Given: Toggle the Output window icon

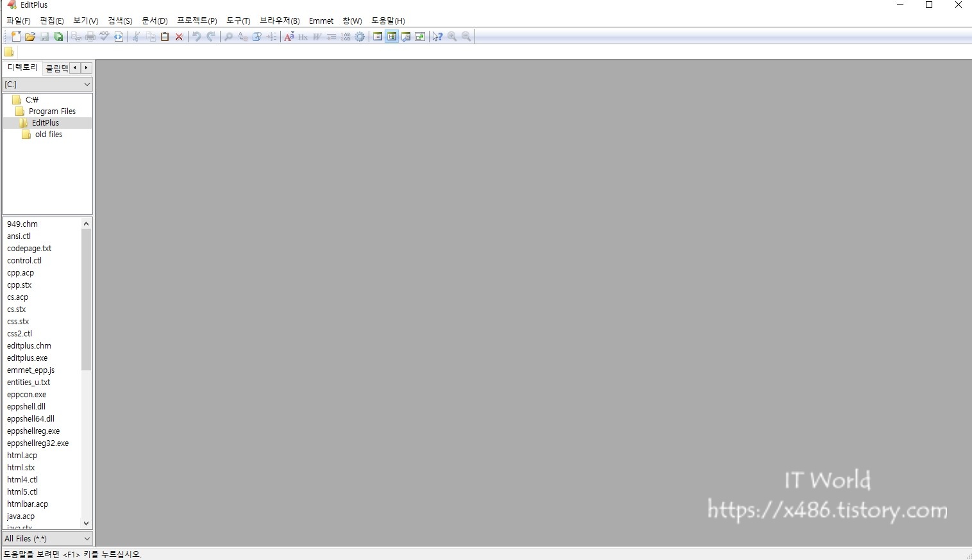Looking at the screenshot, I should pyautogui.click(x=406, y=37).
